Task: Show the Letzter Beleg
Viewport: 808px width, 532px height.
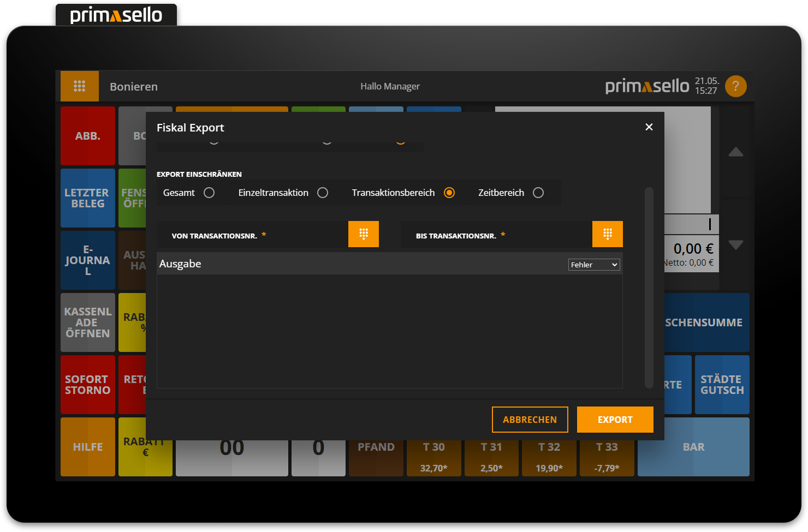Action: pos(87,198)
